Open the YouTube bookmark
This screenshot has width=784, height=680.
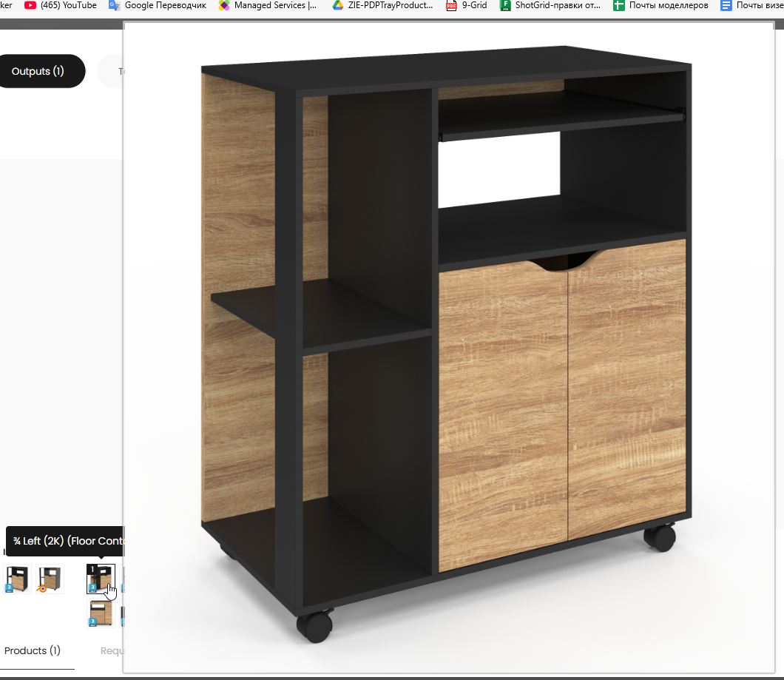pos(61,5)
